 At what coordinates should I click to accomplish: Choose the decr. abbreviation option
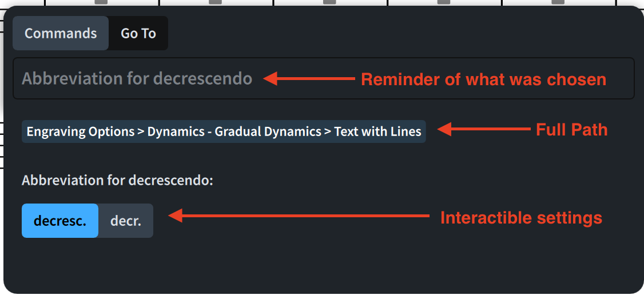(126, 221)
